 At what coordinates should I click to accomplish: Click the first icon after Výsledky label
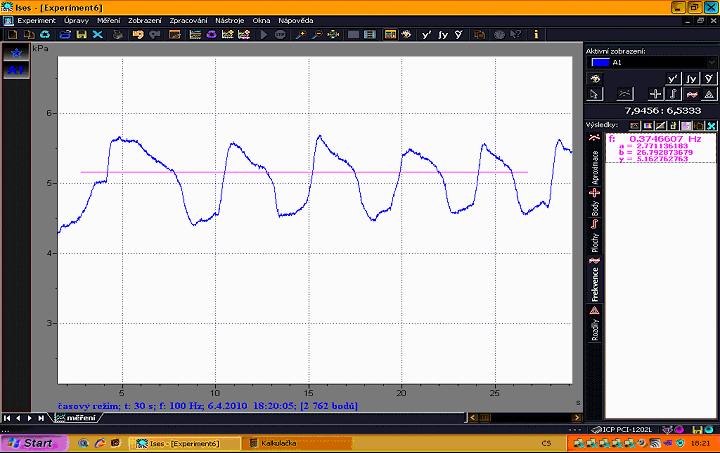tap(635, 125)
